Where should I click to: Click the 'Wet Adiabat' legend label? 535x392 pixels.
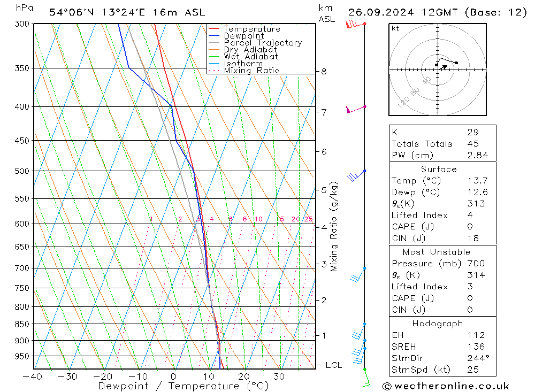(251, 57)
